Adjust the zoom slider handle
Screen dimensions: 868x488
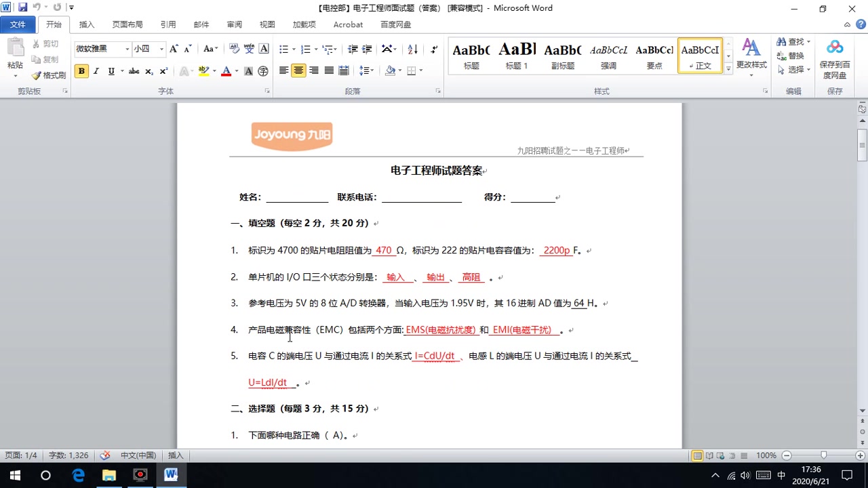tap(823, 455)
